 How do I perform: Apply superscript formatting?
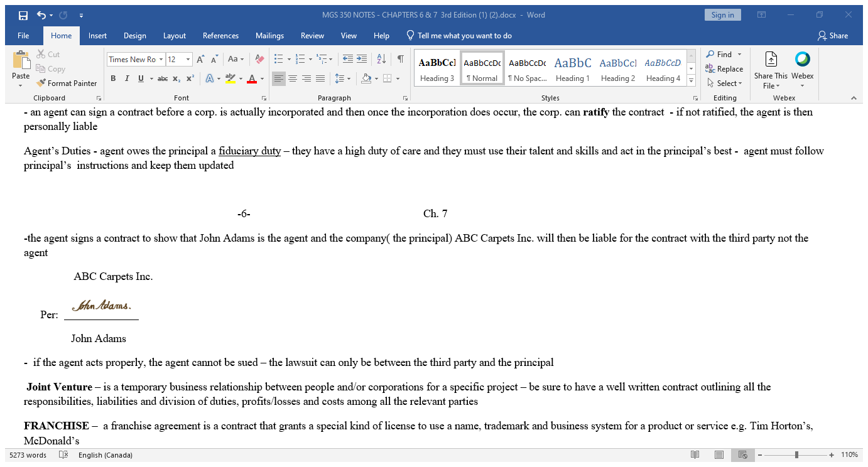(x=190, y=78)
